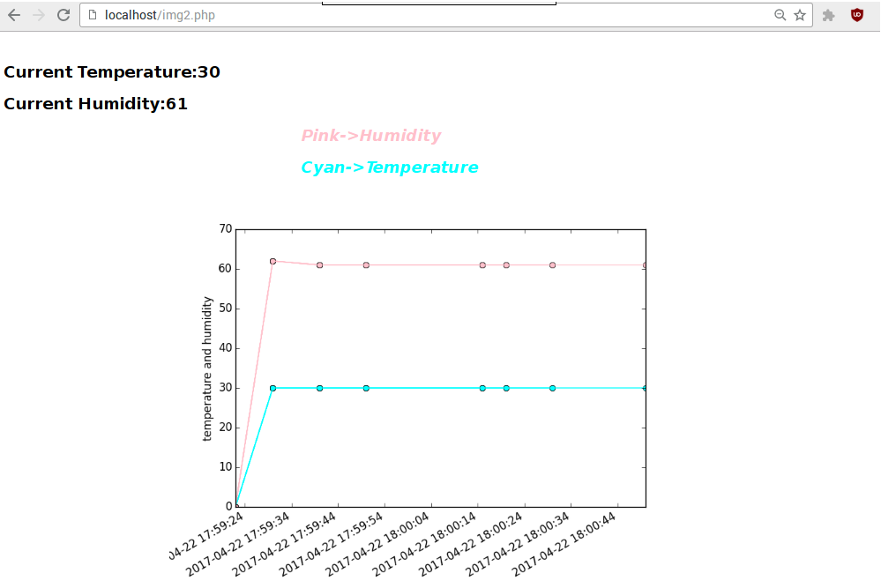Click the browser forward arrow
Viewport: 881px width, 588px height.
[39, 15]
